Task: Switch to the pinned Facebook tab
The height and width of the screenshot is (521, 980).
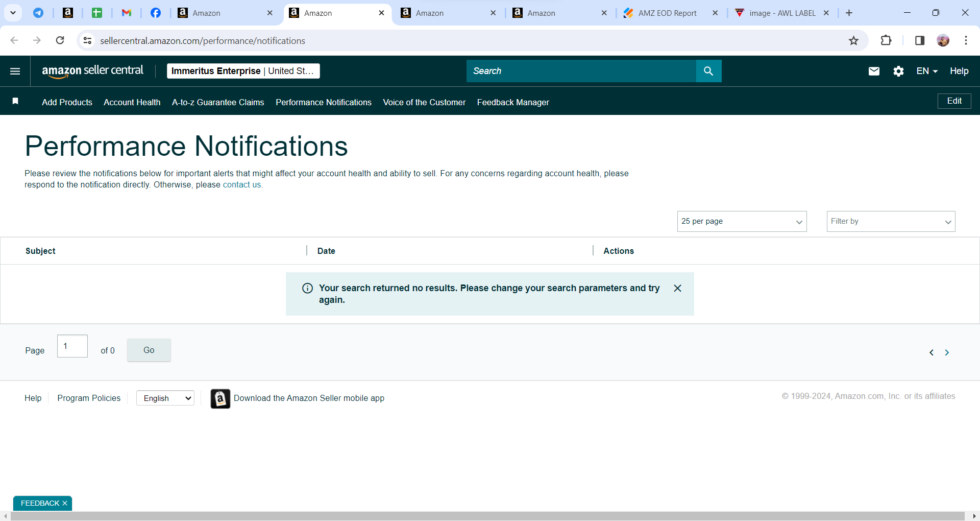Action: point(156,13)
